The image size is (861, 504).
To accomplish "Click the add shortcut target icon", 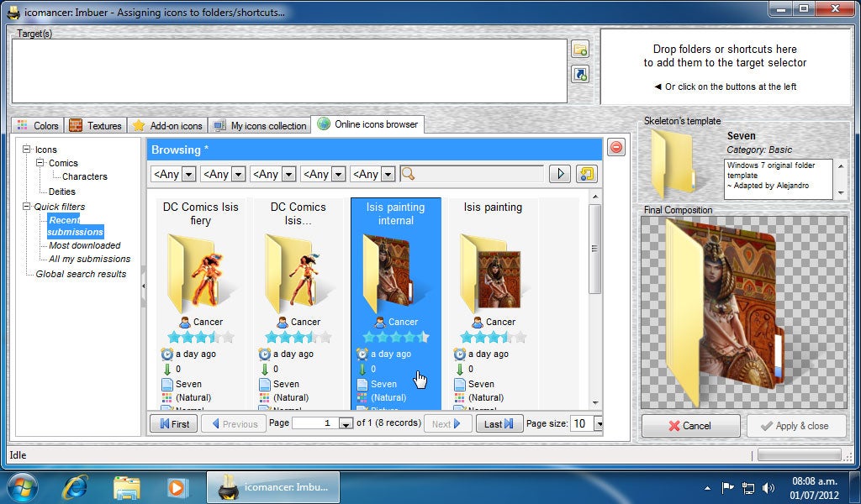I will 580,74.
